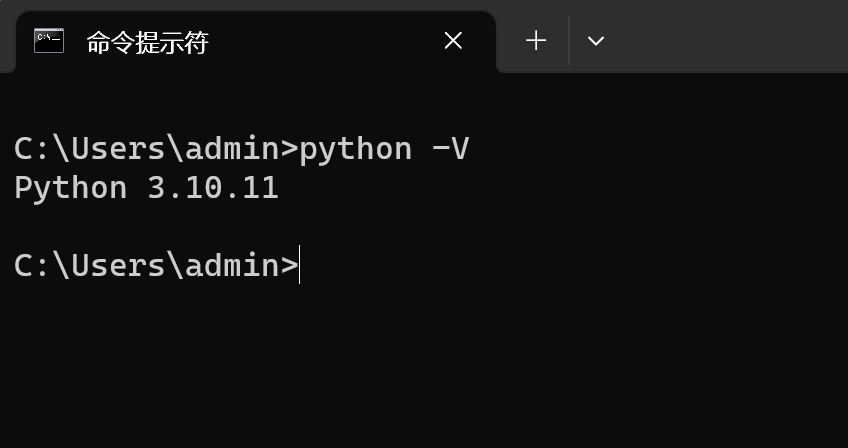Close the 命令提示符 tab
Image resolution: width=848 pixels, height=448 pixels.
(x=453, y=41)
